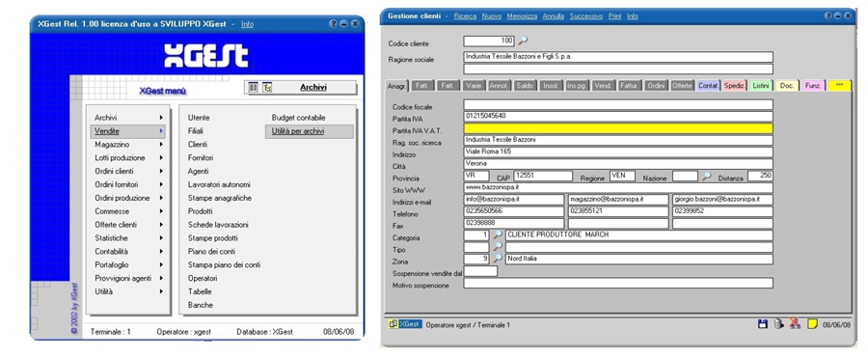Click email field info@bazzonispa.it
This screenshot has width=868, height=357.
pyautogui.click(x=514, y=200)
